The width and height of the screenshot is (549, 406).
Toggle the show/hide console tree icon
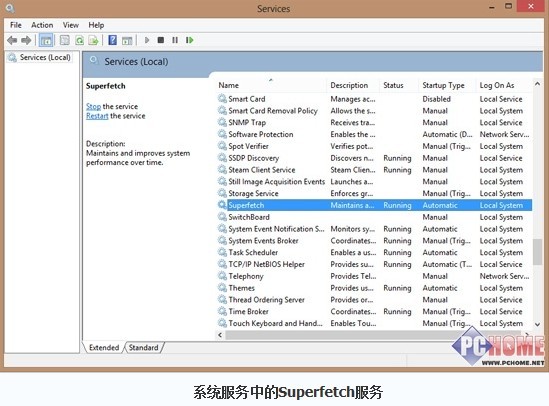pyautogui.click(x=46, y=40)
